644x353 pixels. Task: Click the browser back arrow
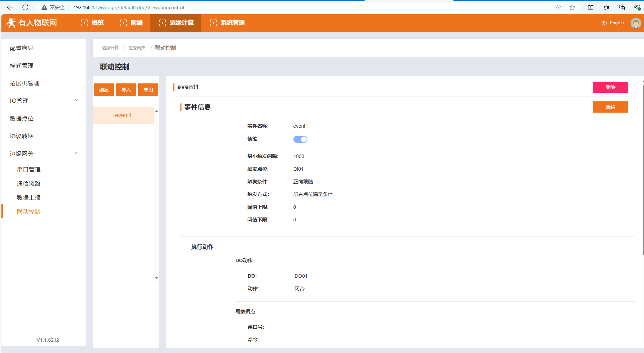tap(10, 7)
